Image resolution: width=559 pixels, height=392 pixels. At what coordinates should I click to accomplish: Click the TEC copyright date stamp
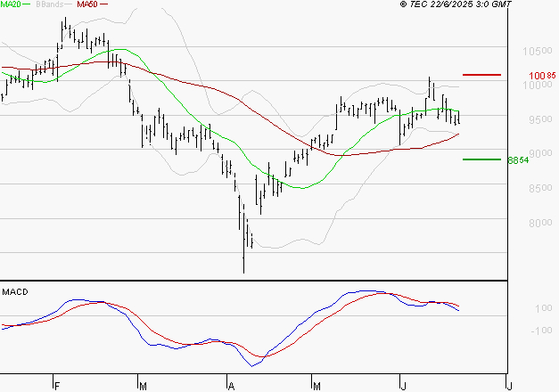(x=456, y=4)
